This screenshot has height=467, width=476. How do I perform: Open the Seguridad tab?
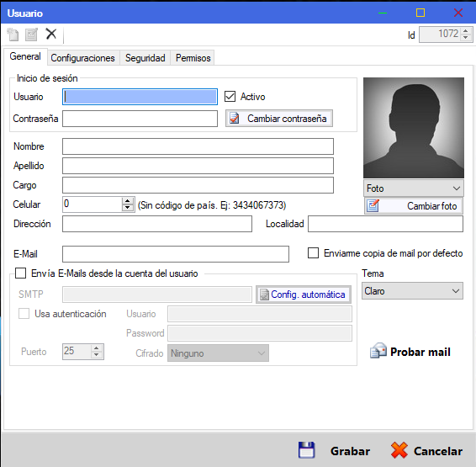[x=145, y=58]
